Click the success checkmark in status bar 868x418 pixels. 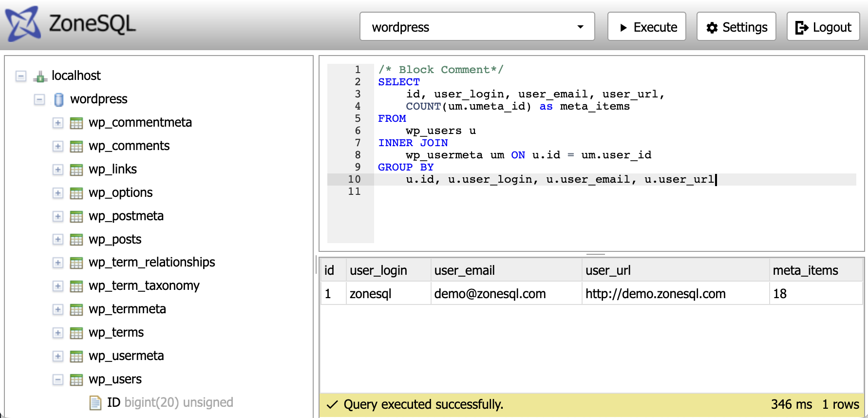(x=332, y=404)
